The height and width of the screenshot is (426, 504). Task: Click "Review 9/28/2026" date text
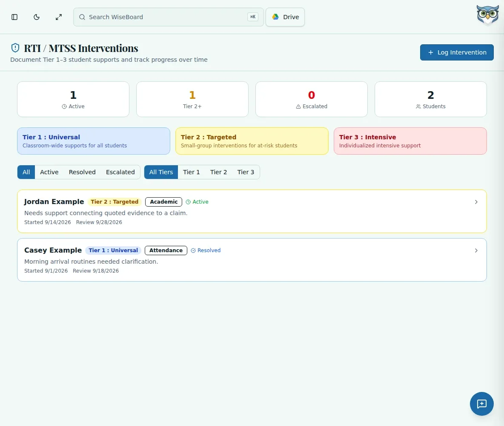pos(99,222)
